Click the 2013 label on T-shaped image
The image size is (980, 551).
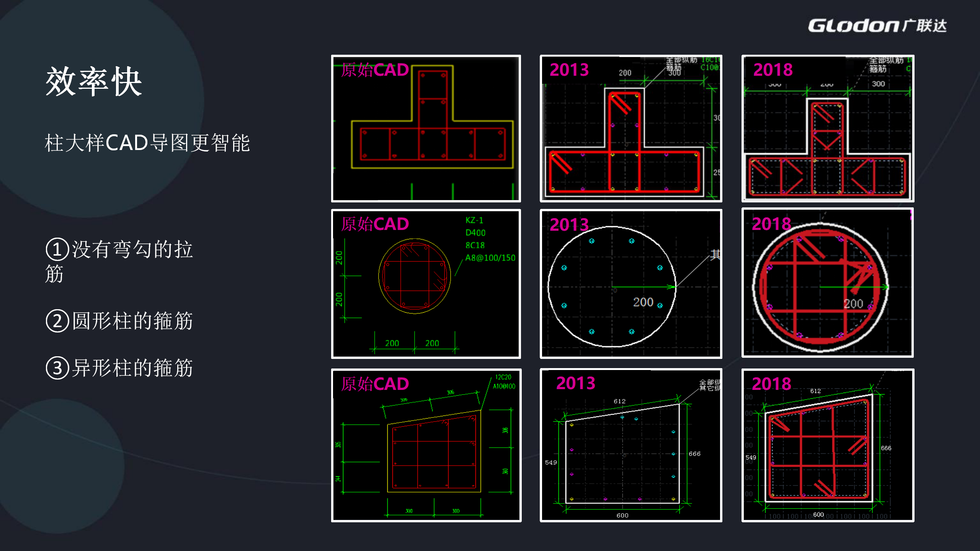click(x=569, y=70)
